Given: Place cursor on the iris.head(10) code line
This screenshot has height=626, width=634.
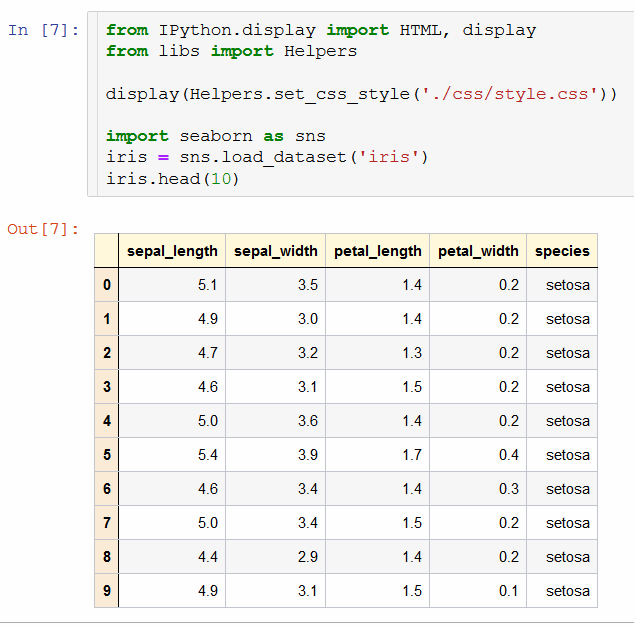Looking at the screenshot, I should coord(173,179).
